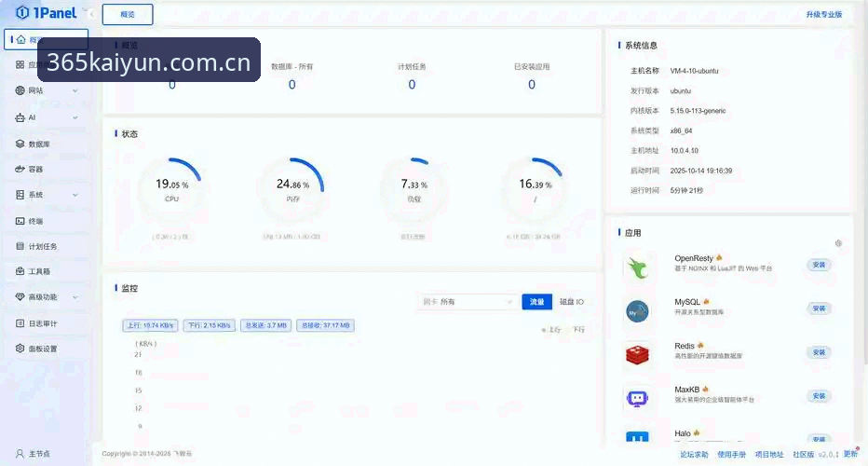This screenshot has height=466, width=868.
Task: Click host address 10.0.4.10 value
Action: coord(685,151)
